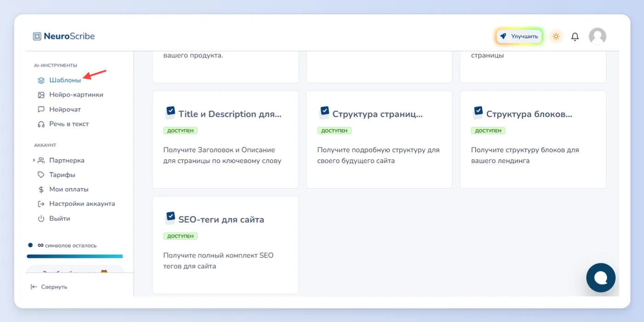Open the Структура страниц... template title
Viewport: 644px width, 322px height.
[378, 114]
